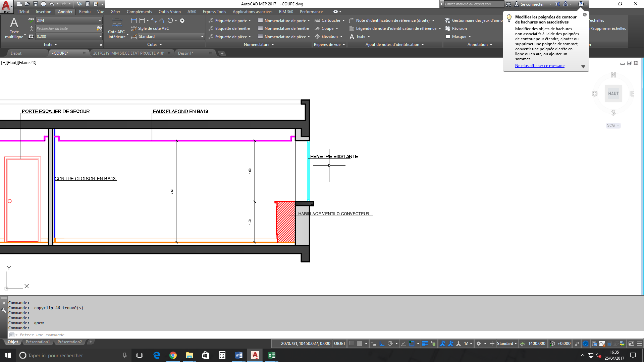Save the drawing with the floppy disk icon
The image size is (644, 362).
coord(36,4)
